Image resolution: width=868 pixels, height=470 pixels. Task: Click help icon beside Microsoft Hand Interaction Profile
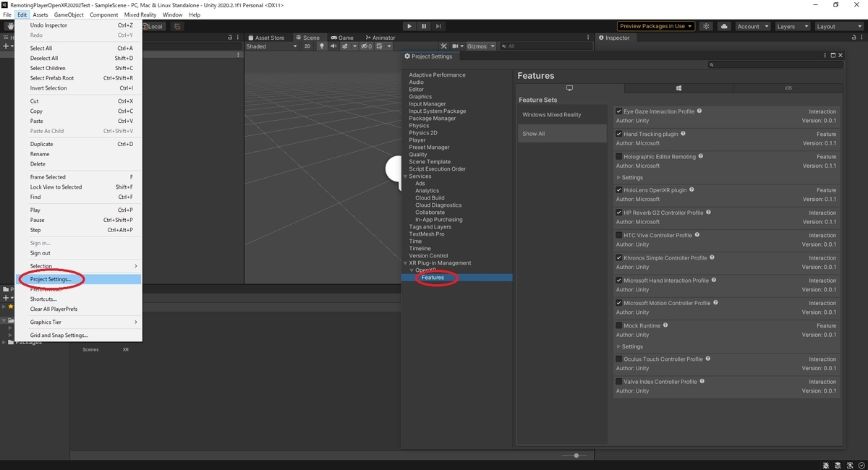tap(715, 280)
